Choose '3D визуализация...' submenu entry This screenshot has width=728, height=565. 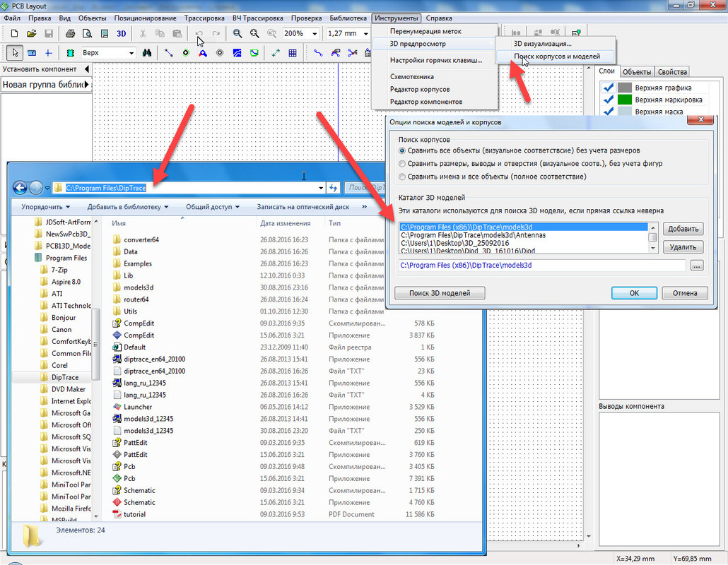pyautogui.click(x=542, y=44)
